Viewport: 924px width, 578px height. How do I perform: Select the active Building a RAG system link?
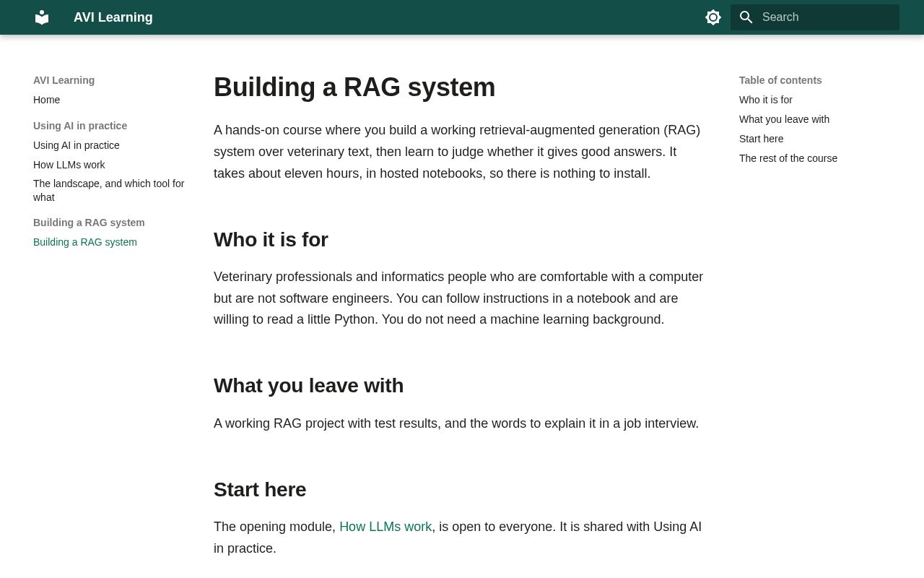(85, 242)
